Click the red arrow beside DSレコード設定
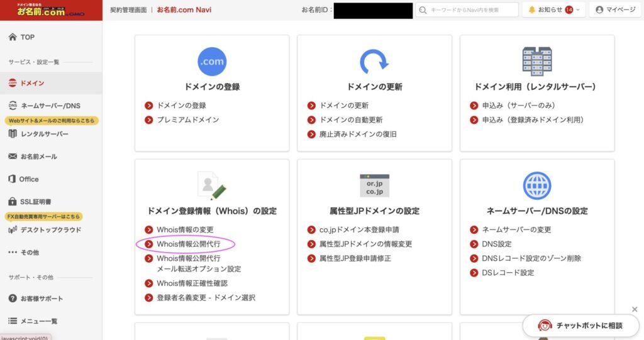 point(474,273)
